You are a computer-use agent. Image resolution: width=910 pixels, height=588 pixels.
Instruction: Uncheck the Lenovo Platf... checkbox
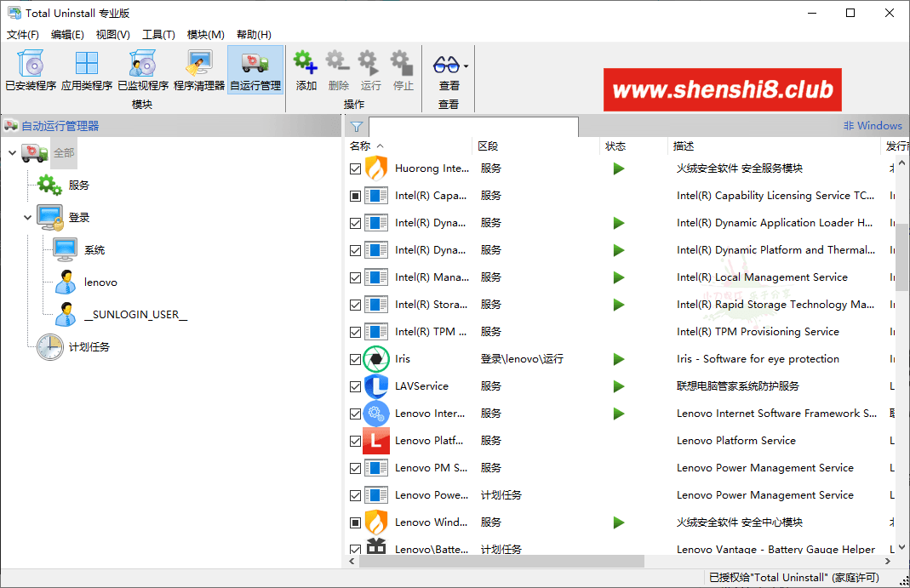coord(356,442)
